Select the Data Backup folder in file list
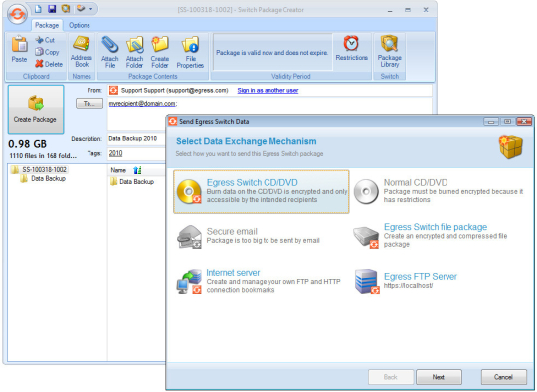This screenshot has height=392, width=537. pos(132,182)
